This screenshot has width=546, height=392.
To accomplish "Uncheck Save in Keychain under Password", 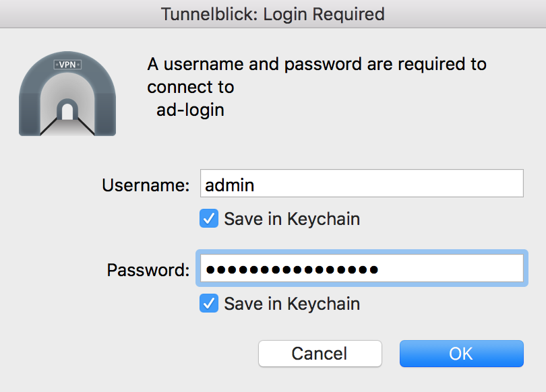I will coord(209,303).
